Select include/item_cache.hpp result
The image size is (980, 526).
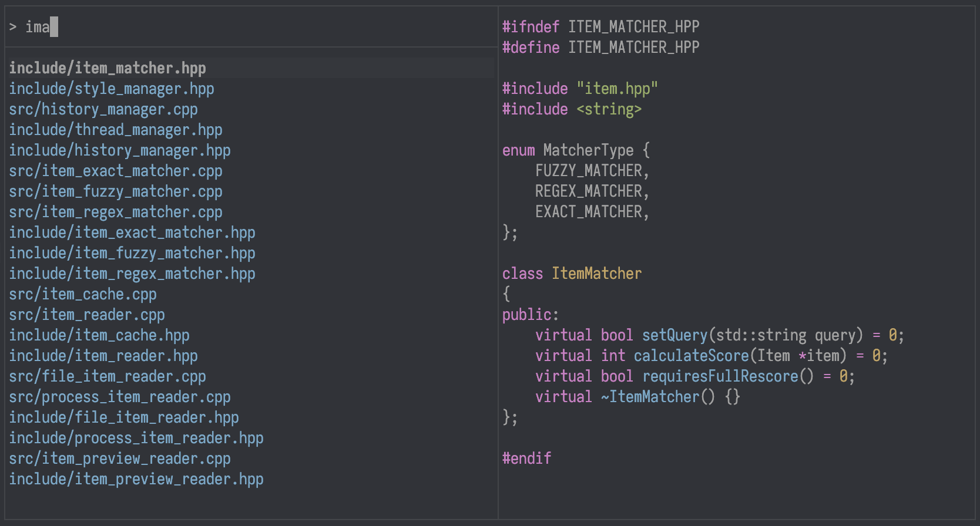click(99, 335)
